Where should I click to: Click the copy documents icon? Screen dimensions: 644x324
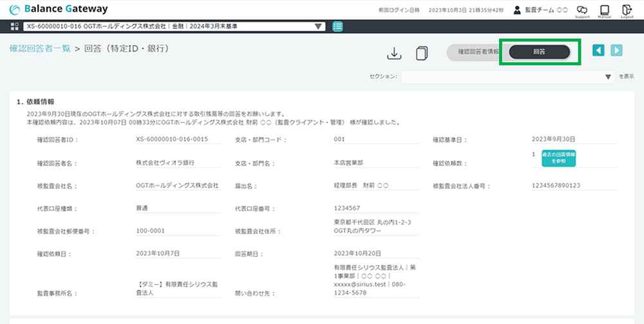point(422,53)
